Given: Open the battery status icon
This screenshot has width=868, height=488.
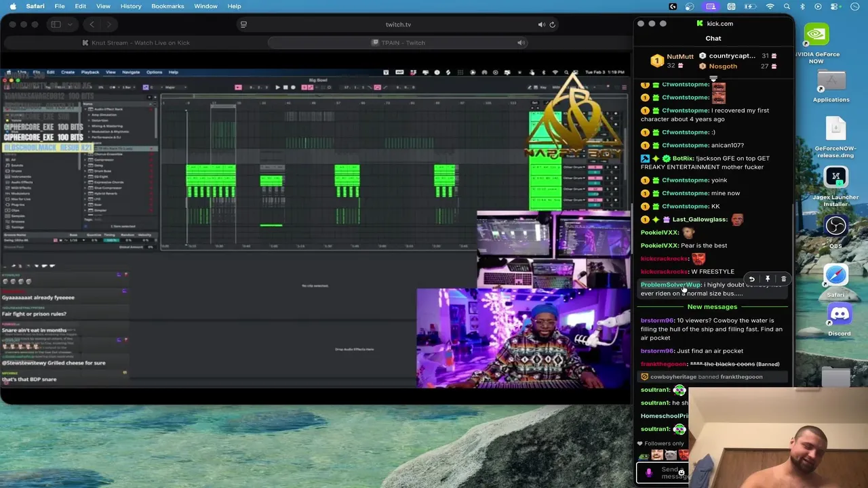Looking at the screenshot, I should pos(751,6).
